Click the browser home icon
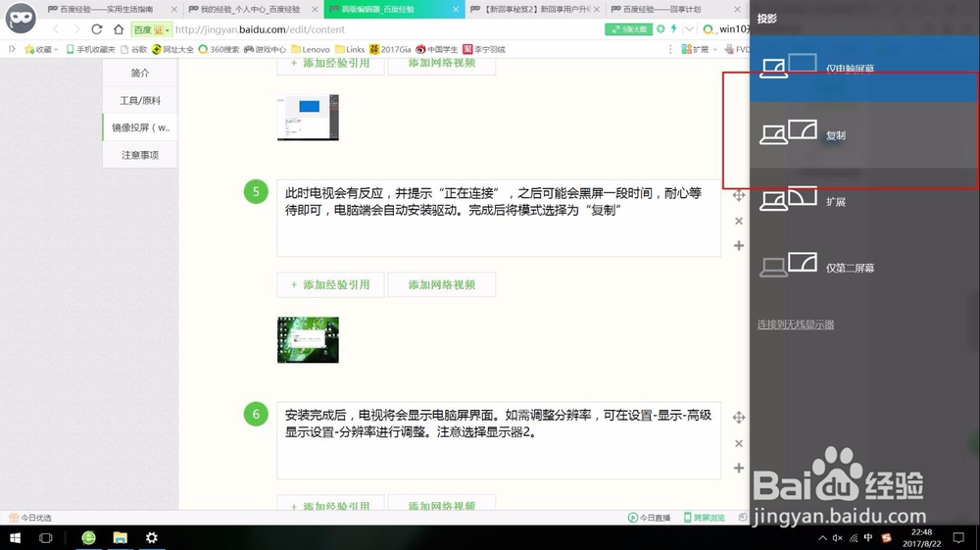The width and height of the screenshot is (980, 550). click(119, 29)
